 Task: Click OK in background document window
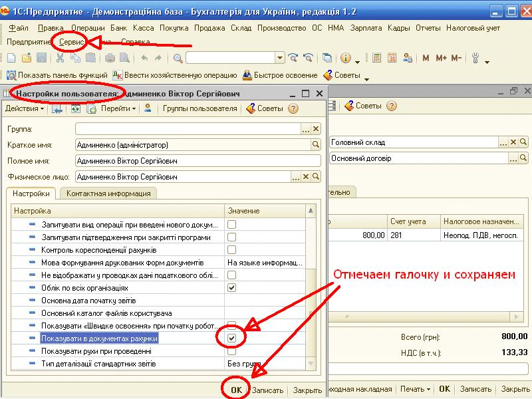coord(444,389)
